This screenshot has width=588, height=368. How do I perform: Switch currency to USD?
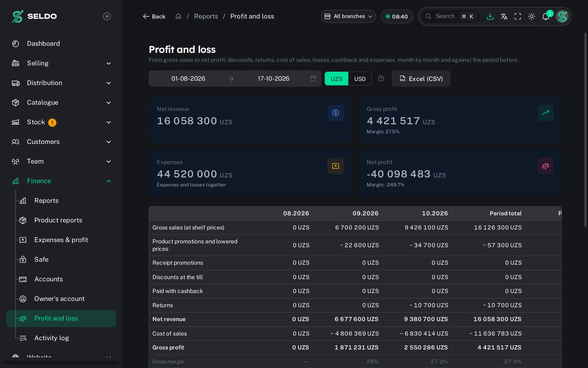coord(360,79)
